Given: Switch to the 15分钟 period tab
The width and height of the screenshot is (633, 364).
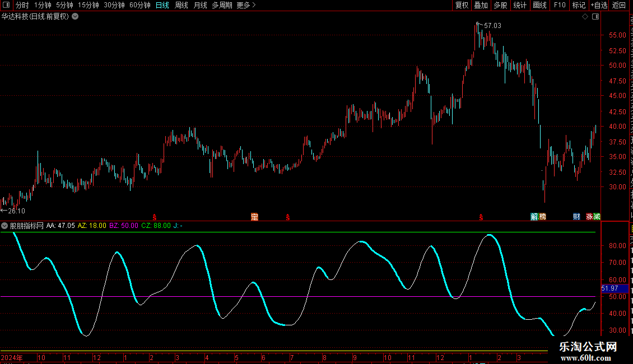Looking at the screenshot, I should pyautogui.click(x=89, y=5).
